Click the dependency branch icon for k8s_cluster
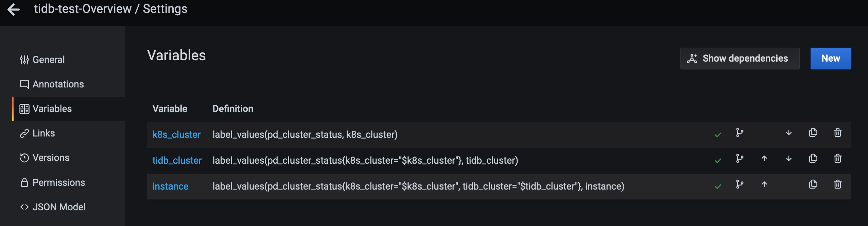868x226 pixels. [740, 133]
